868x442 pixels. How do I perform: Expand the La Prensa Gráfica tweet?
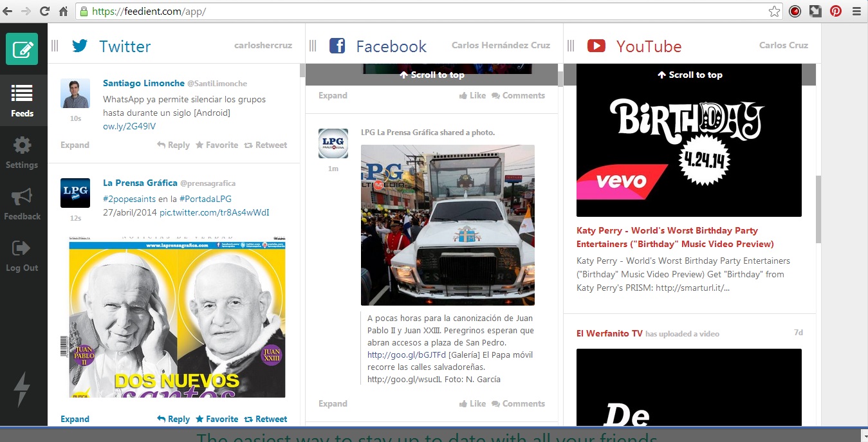coord(75,419)
